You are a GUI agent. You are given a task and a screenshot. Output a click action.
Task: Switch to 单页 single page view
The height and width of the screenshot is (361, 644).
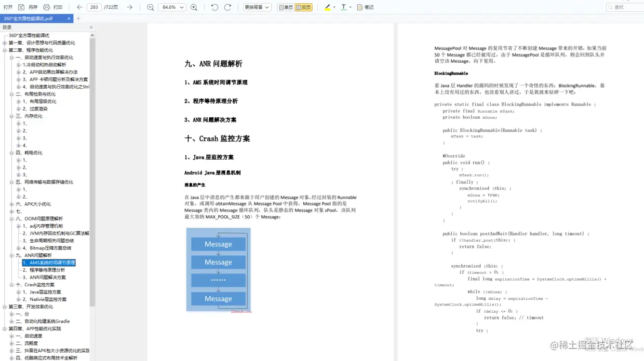click(286, 7)
